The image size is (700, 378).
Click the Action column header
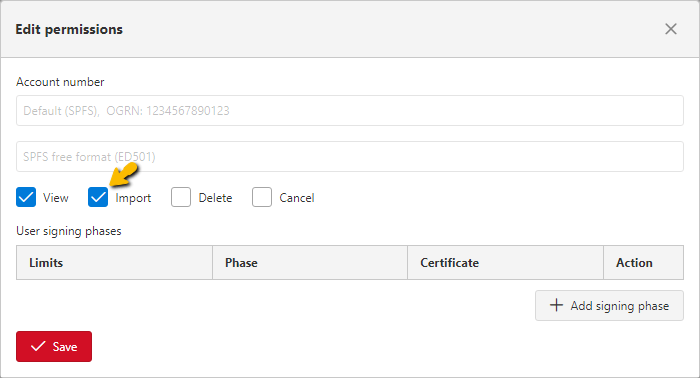[x=643, y=262]
